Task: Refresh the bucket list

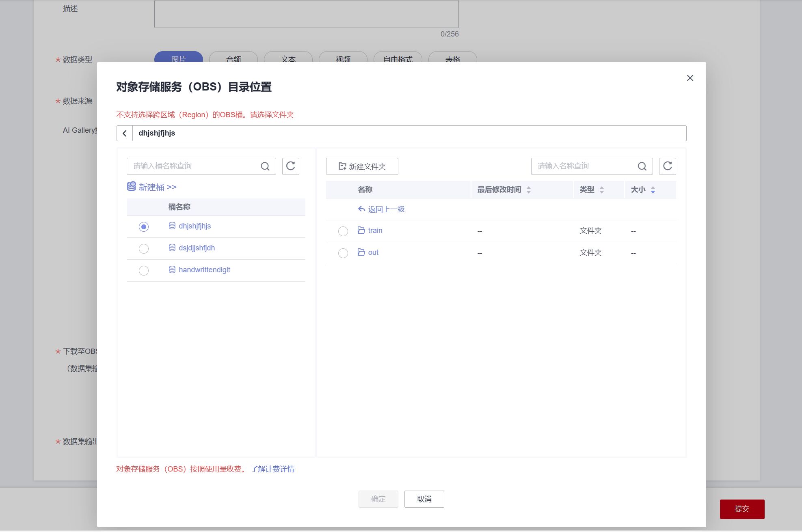Action: [291, 166]
